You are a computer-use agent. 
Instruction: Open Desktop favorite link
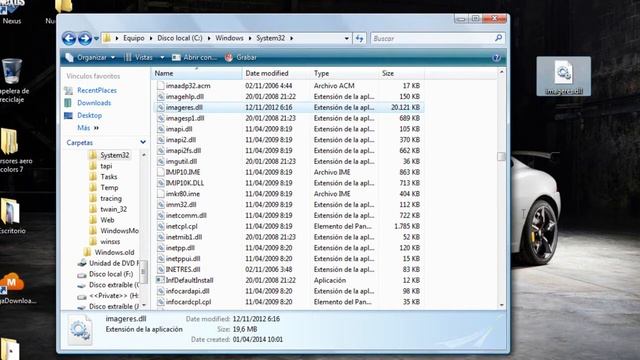pos(89,116)
